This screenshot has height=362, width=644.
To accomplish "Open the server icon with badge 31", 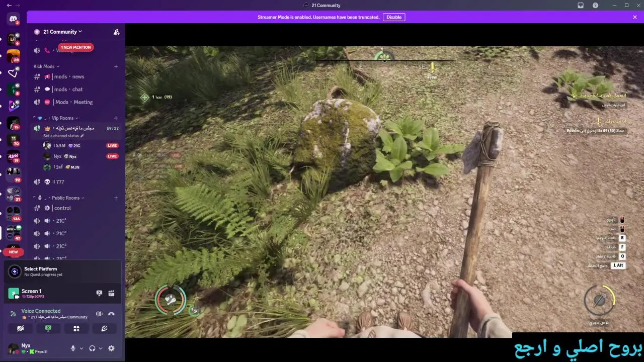I will 14,194.
